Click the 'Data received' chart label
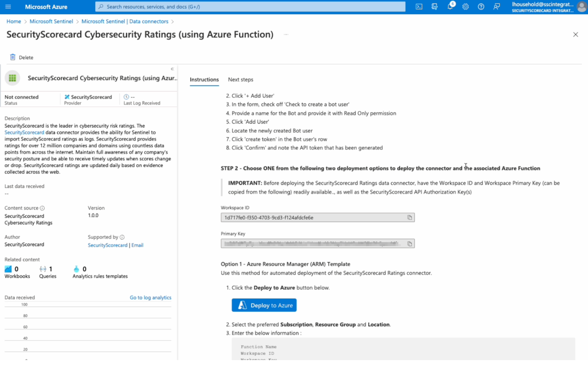The image size is (588, 373). pos(20,297)
